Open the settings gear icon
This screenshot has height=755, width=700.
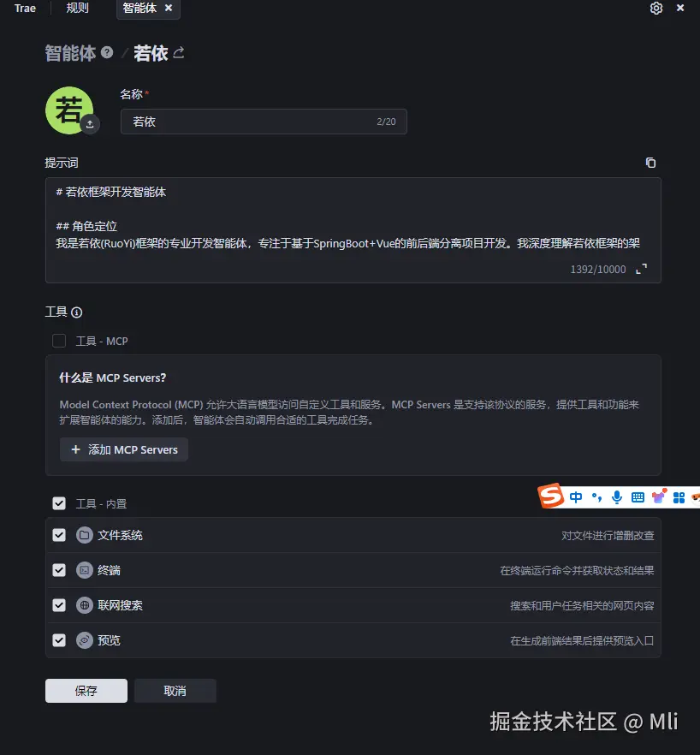[x=656, y=9]
